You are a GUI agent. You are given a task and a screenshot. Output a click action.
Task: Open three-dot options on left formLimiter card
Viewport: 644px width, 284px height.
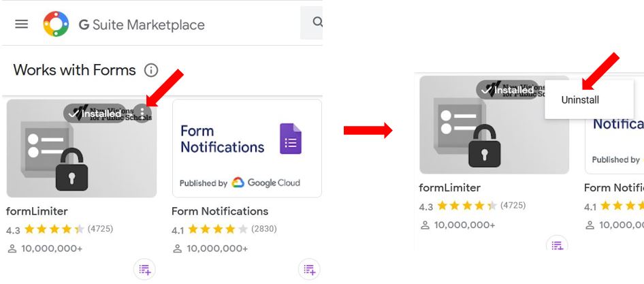[x=142, y=112]
